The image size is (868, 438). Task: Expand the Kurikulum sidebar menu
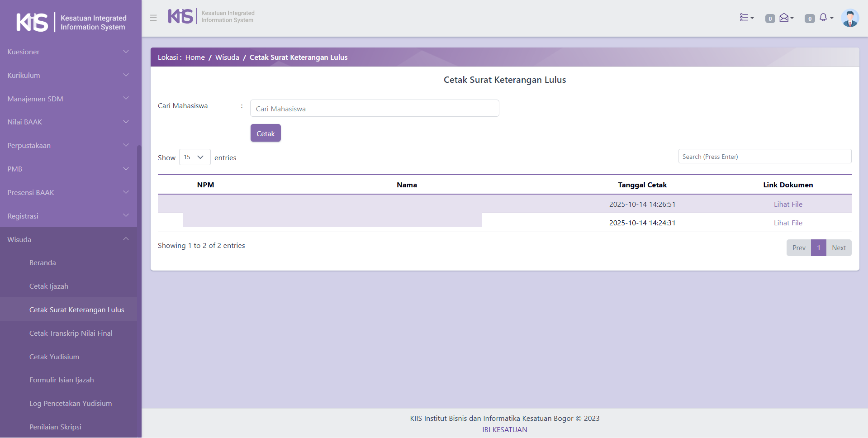point(68,76)
